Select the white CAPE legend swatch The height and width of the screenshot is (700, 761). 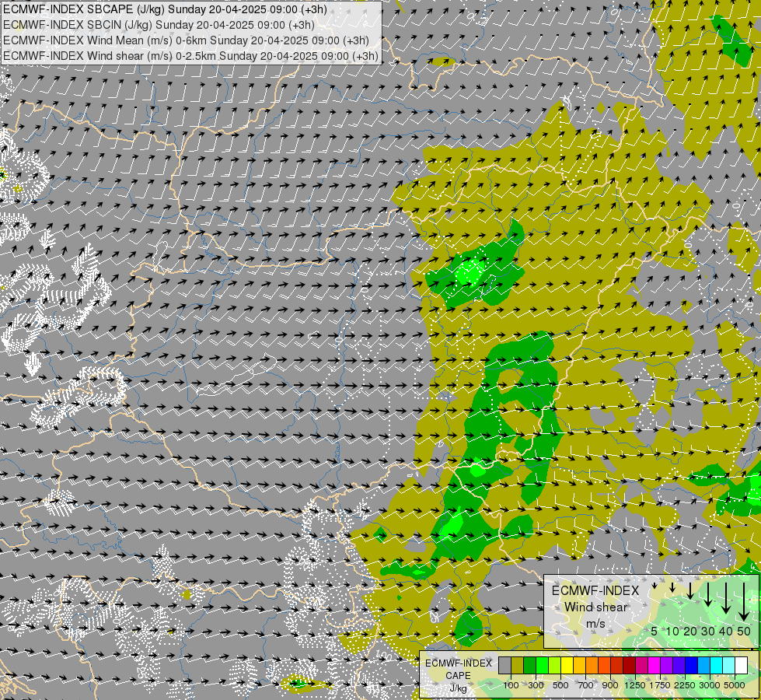742,665
